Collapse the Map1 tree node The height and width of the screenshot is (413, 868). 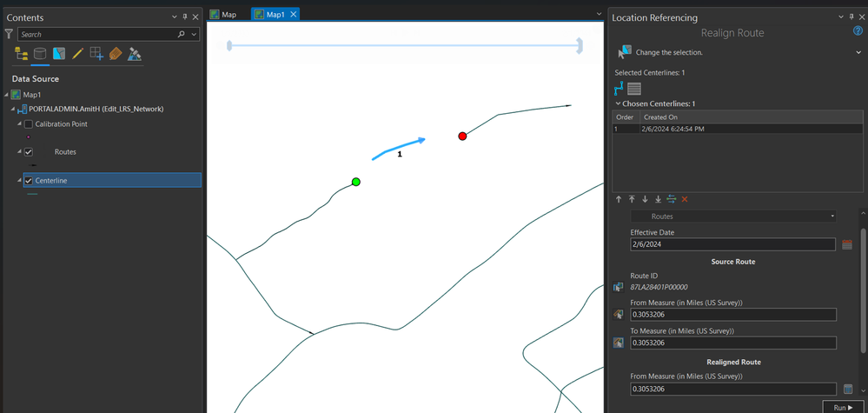(x=6, y=95)
